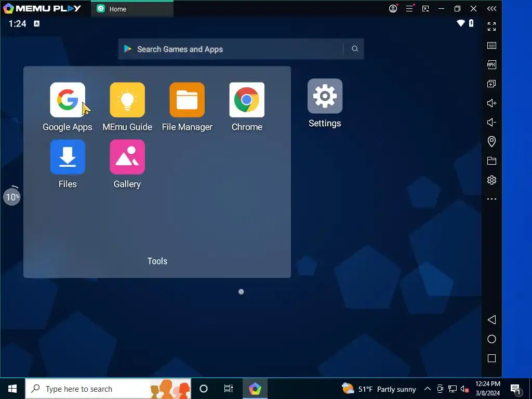Decrease volume with sidebar volume down icon
The image size is (532, 399).
pyautogui.click(x=491, y=122)
